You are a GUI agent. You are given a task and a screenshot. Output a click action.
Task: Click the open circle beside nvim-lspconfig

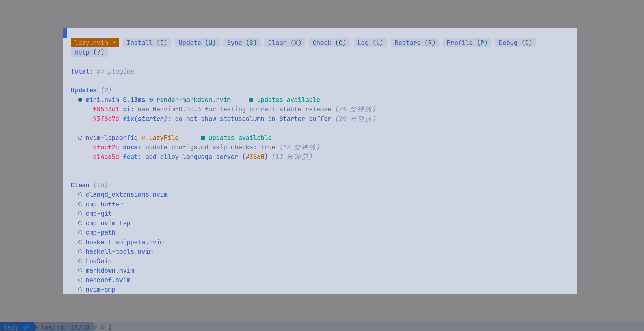coord(80,138)
